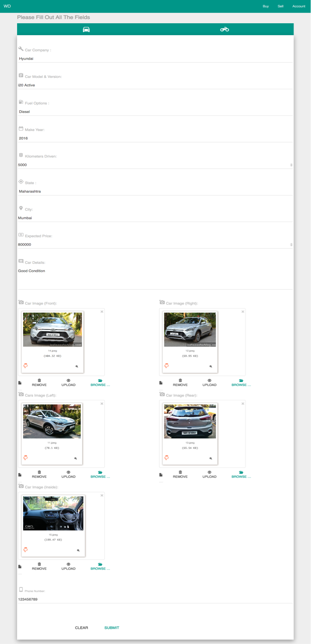Screen dimensions: 311x644
Task: Click the Phone Number field showing 123456789
Action: pos(155,599)
